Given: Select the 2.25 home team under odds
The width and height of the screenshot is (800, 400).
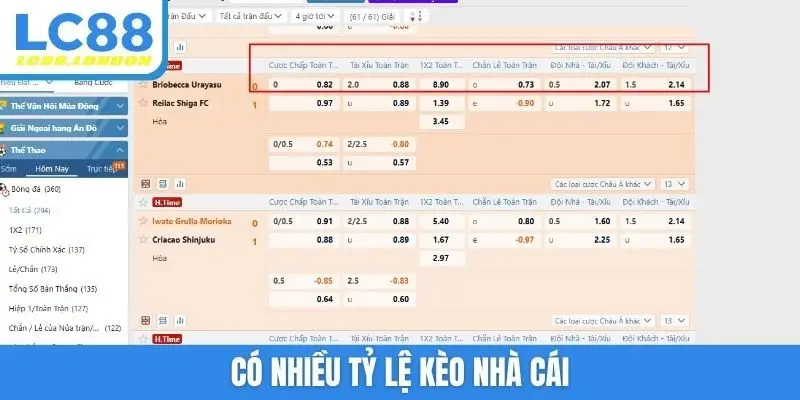Looking at the screenshot, I should click(x=581, y=240).
